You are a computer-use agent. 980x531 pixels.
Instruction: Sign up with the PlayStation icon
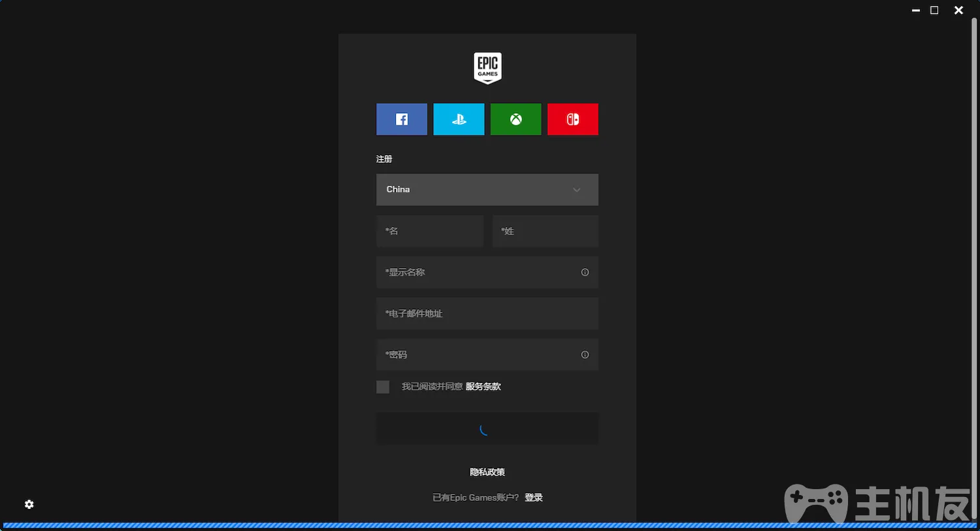point(459,120)
